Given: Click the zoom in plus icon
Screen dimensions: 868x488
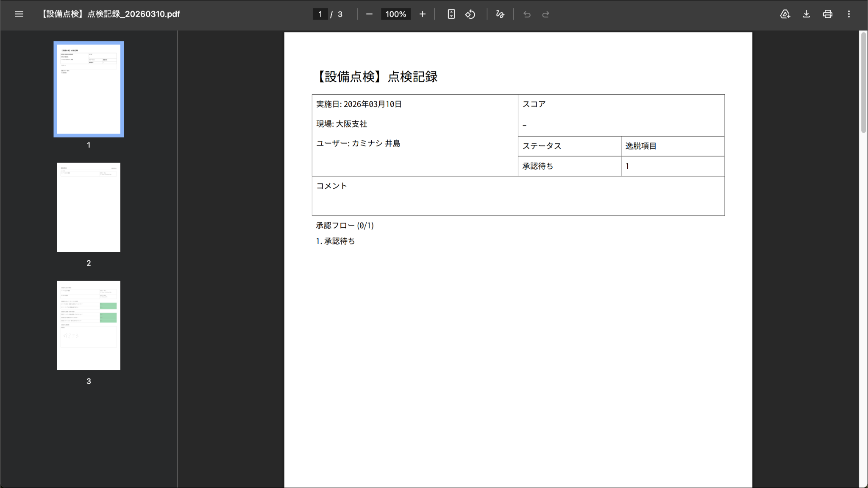Looking at the screenshot, I should tap(422, 14).
